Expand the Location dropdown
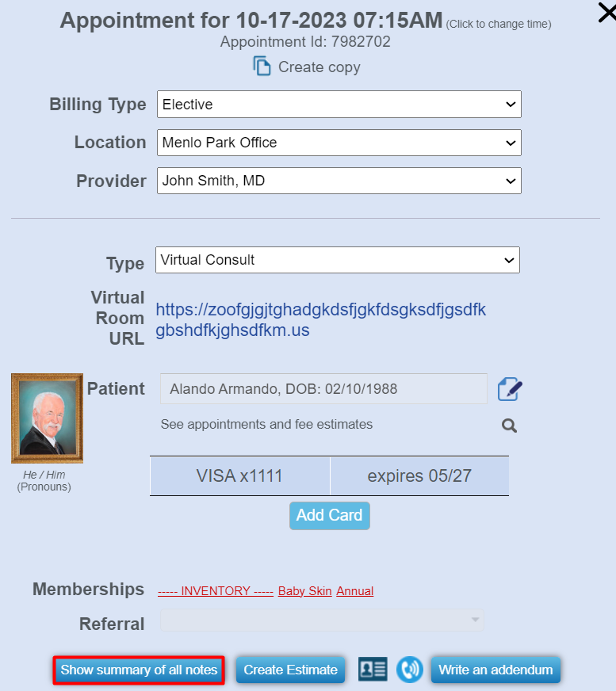Viewport: 616px width, 691px height. (x=339, y=143)
